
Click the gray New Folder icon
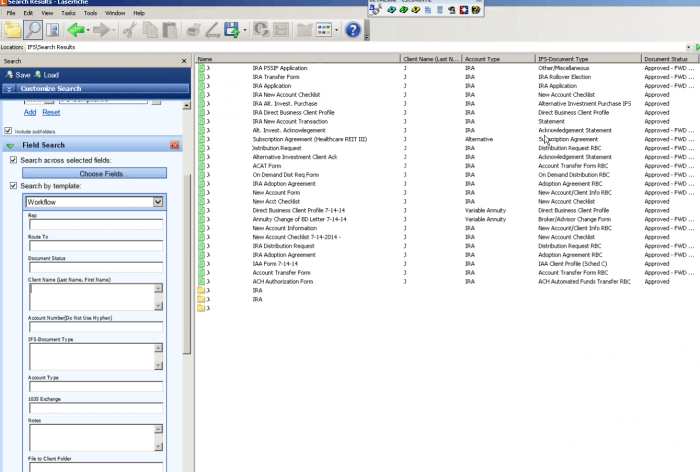[x=304, y=30]
